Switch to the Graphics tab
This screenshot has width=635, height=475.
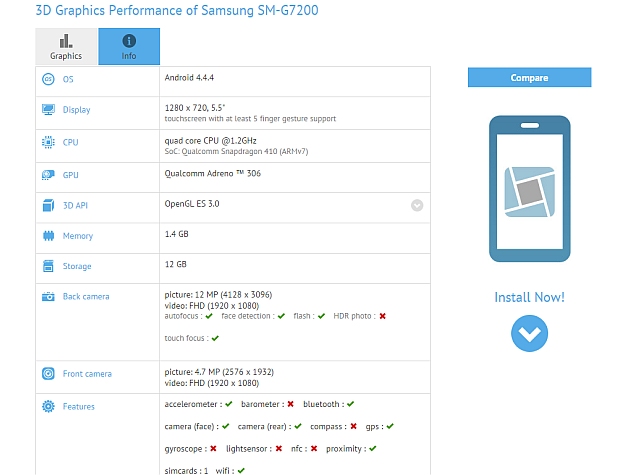[x=66, y=47]
